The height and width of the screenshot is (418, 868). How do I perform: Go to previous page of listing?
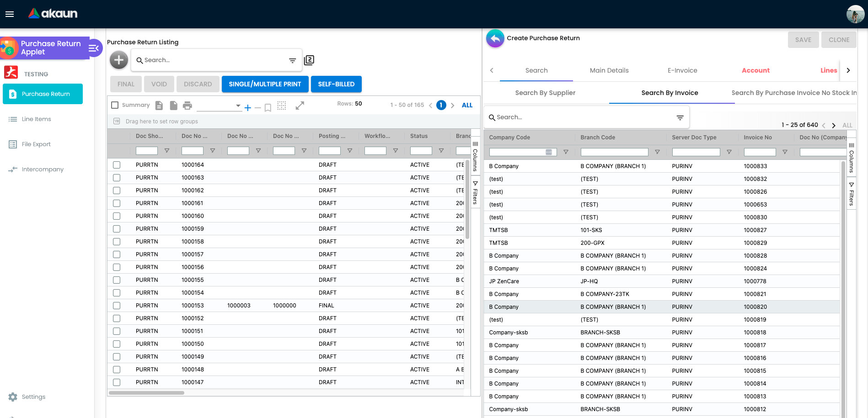(430, 106)
